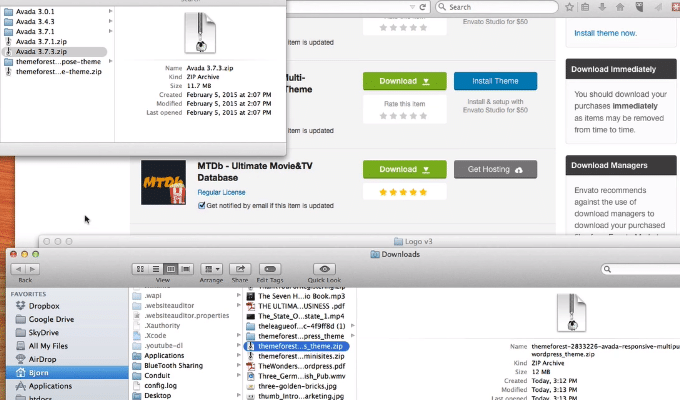Select Avada 3.7.1.zip in the top Finder
Screen dimensions: 680x400
[41, 42]
